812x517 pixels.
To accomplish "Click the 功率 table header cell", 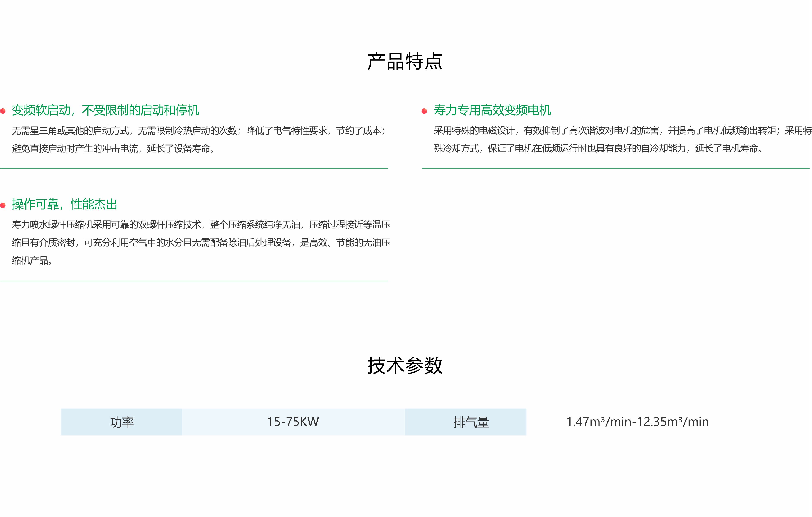I will pos(122,422).
